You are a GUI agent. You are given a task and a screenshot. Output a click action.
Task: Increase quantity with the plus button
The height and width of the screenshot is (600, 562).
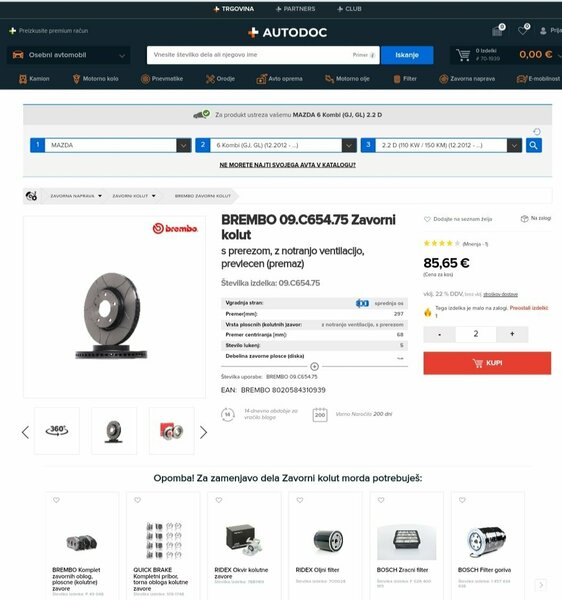[512, 334]
